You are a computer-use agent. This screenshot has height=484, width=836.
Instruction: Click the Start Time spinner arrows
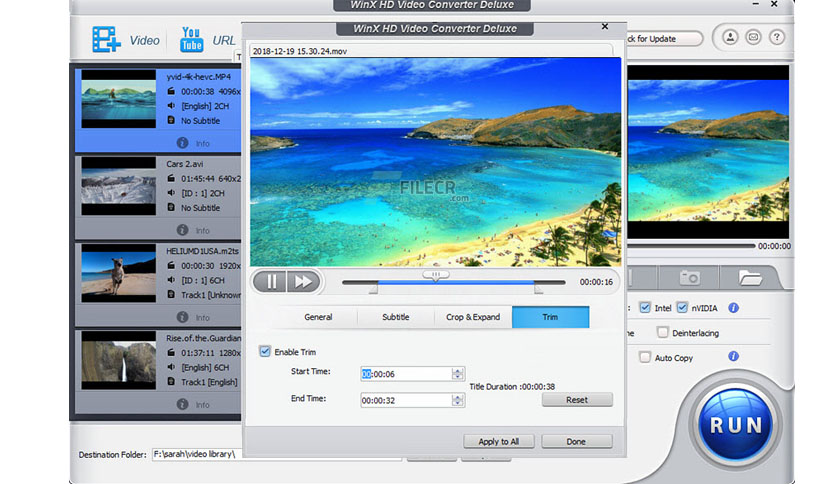[457, 374]
